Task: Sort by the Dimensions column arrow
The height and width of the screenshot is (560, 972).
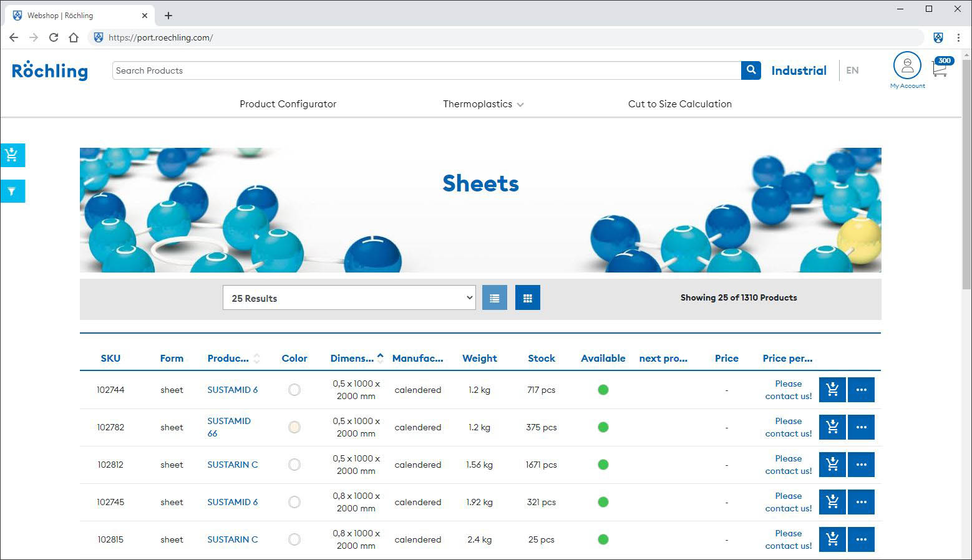Action: click(380, 357)
